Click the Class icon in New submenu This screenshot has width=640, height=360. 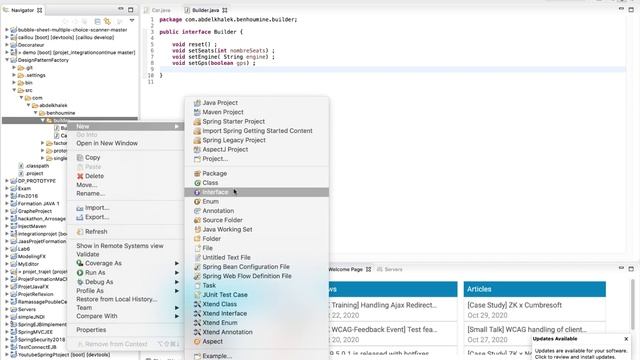coord(197,183)
